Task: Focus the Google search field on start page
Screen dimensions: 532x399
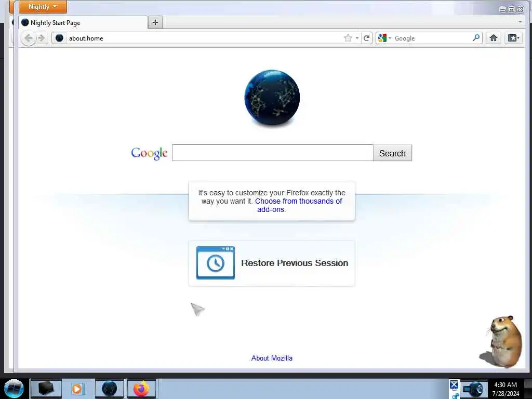Action: tap(272, 153)
